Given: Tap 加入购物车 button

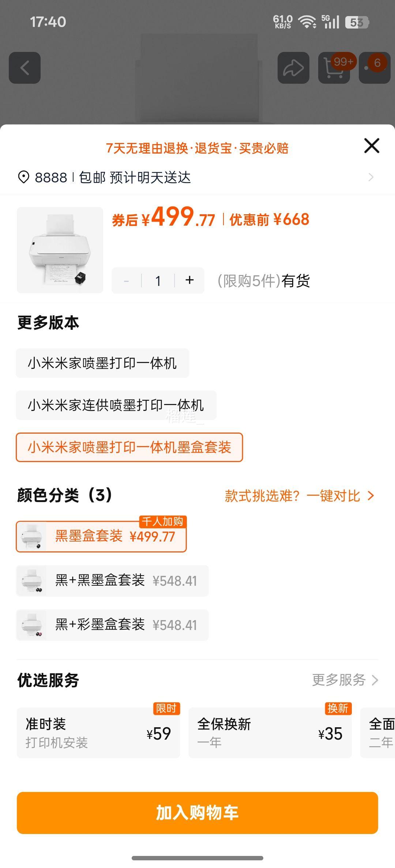Looking at the screenshot, I should tap(197, 813).
